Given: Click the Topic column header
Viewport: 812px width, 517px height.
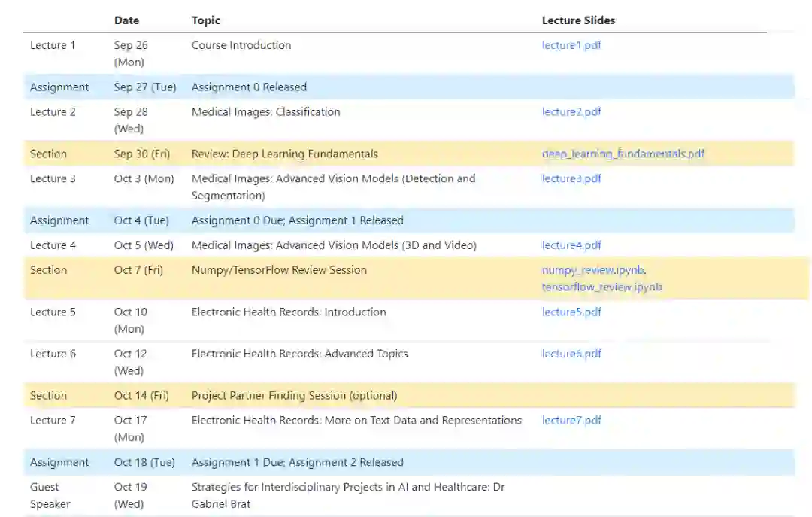Looking at the screenshot, I should (206, 20).
